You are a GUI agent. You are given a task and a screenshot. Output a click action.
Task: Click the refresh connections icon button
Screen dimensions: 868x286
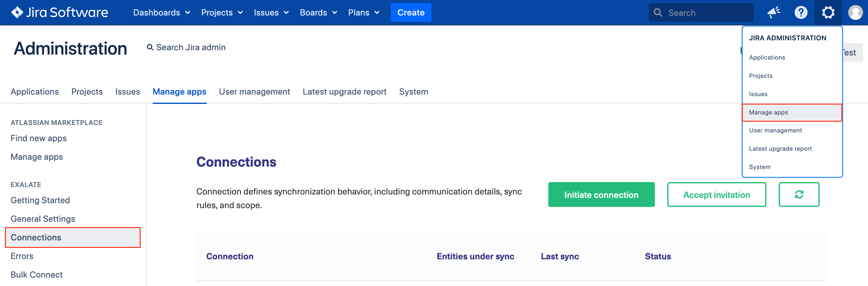799,194
